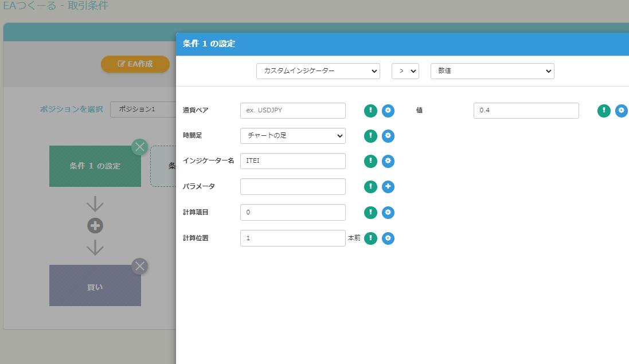Click the green info icon beside 計算位置
Viewport: 629px width, 364px height.
pyautogui.click(x=370, y=238)
